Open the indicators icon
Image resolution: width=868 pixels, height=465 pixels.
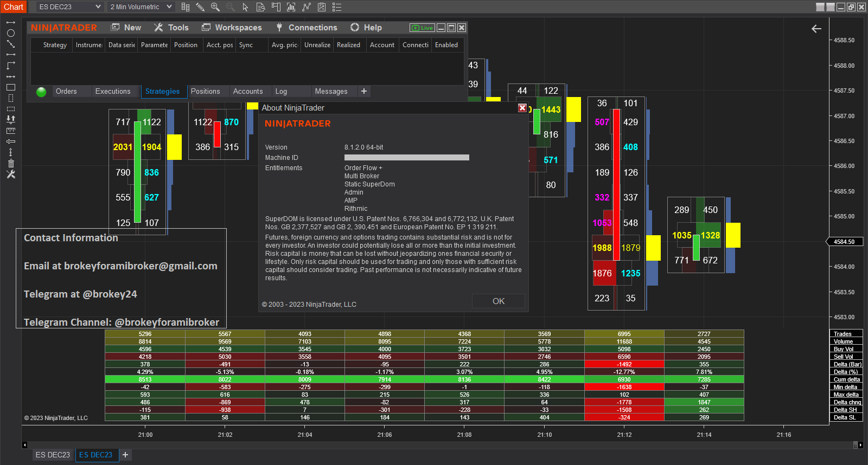coord(291,7)
